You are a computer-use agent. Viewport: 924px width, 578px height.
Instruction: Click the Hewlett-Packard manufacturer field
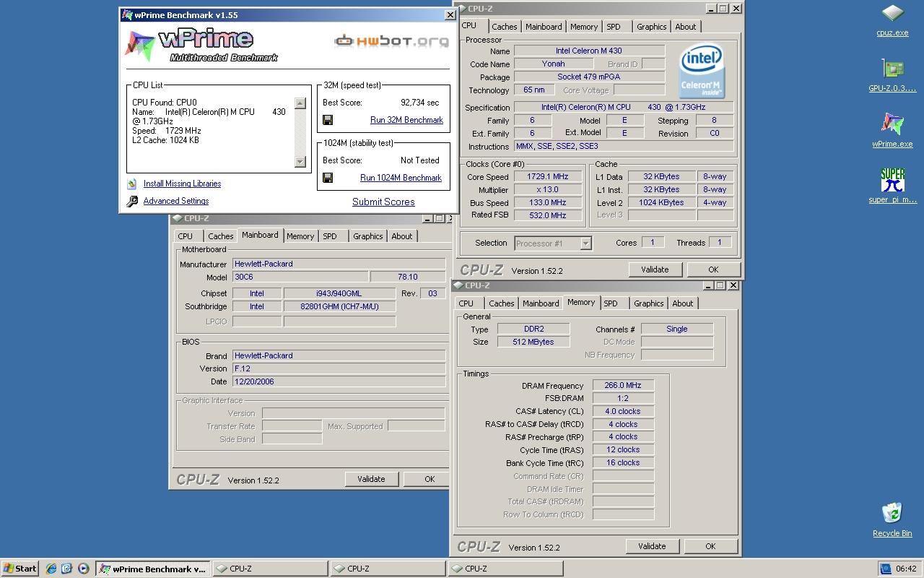339,264
